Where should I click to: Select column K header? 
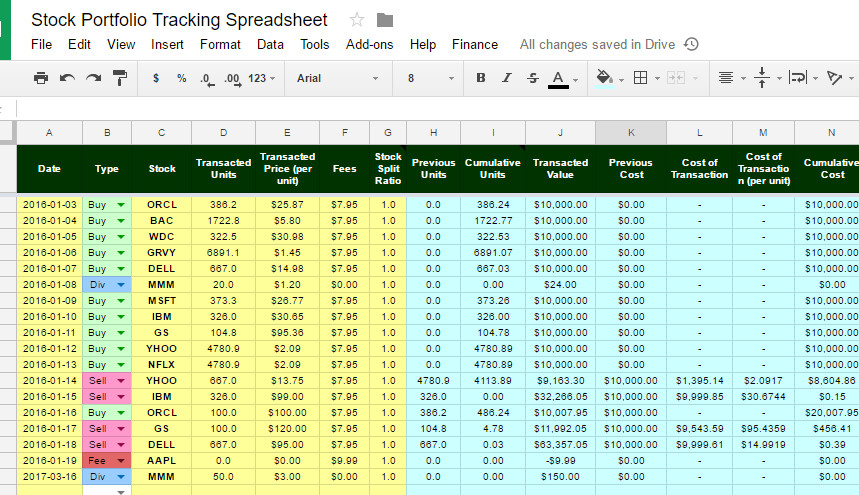631,133
